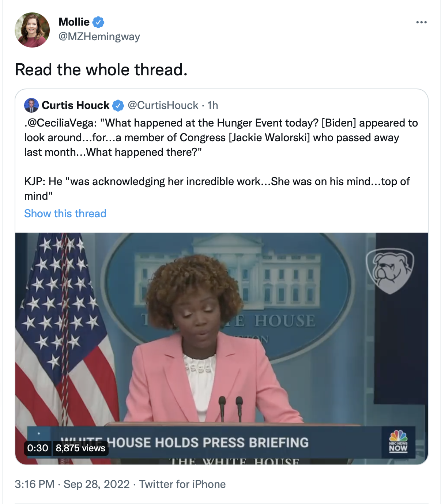Click Curtis Houck's verified badge
The image size is (441, 504).
[118, 106]
